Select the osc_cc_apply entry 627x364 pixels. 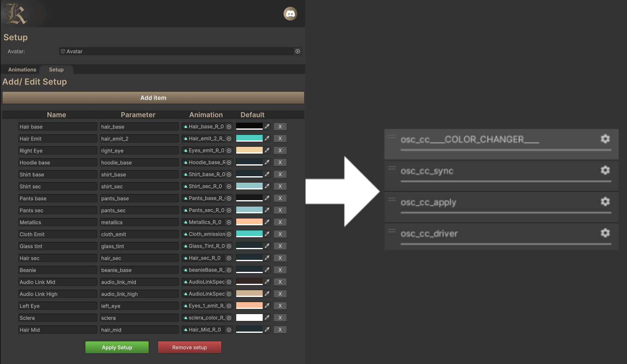coord(501,207)
